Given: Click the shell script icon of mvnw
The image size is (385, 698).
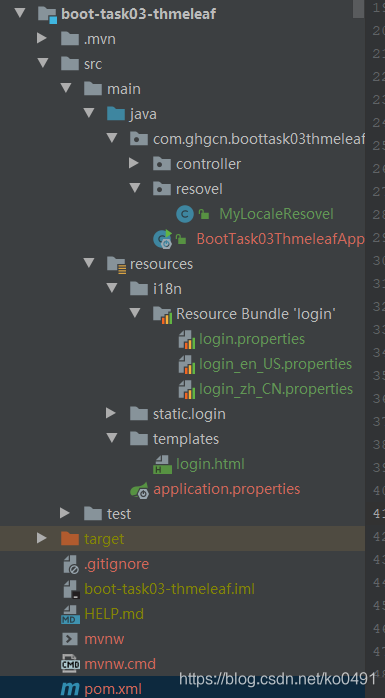Looking at the screenshot, I should [x=70, y=639].
